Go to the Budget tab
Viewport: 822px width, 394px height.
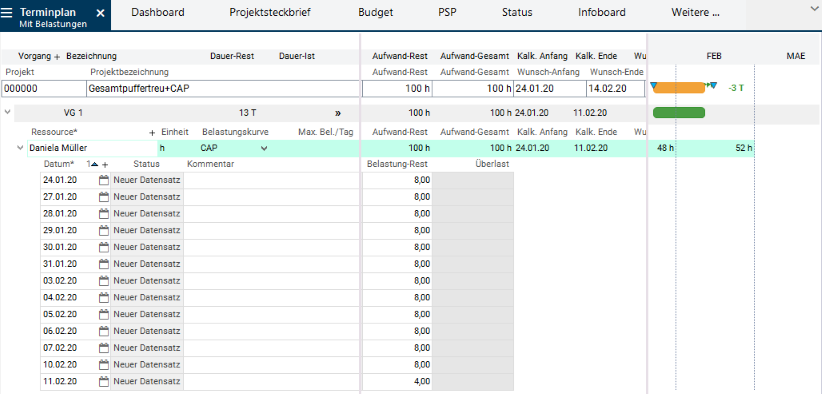click(375, 13)
